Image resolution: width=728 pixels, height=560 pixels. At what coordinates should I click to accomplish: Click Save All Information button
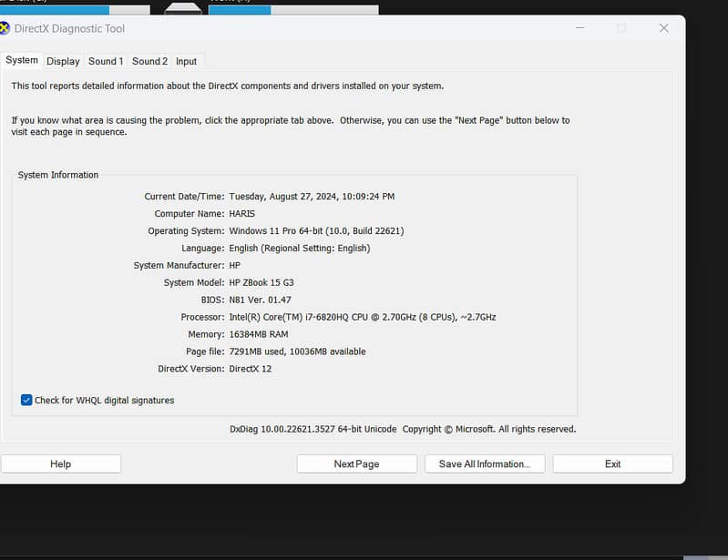click(484, 463)
